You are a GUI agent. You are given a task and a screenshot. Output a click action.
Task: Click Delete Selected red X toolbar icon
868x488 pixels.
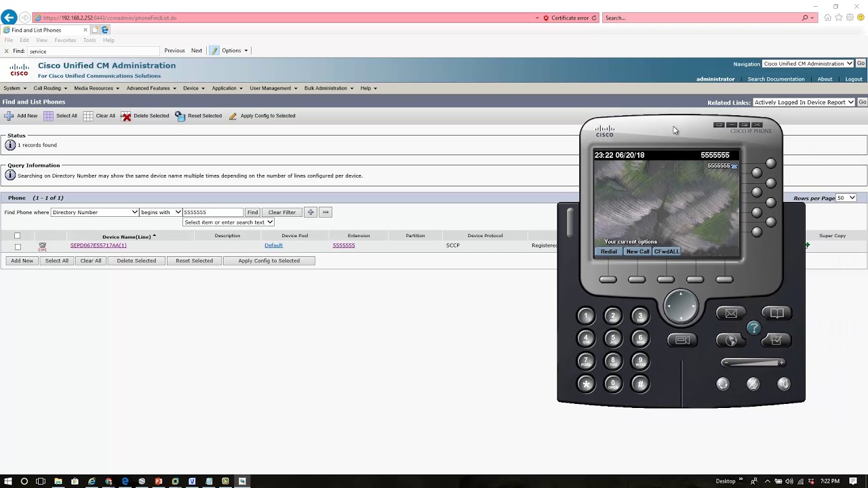pos(126,116)
